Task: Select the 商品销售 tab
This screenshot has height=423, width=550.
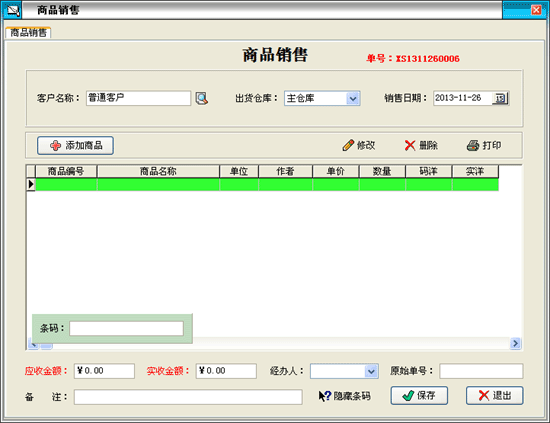Action: click(28, 33)
